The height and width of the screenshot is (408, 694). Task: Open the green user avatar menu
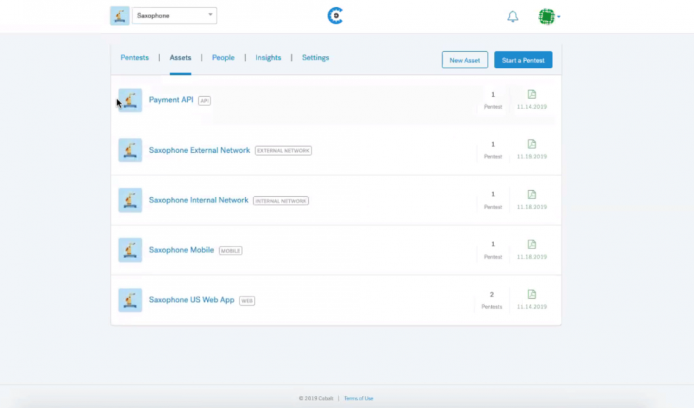tap(547, 17)
